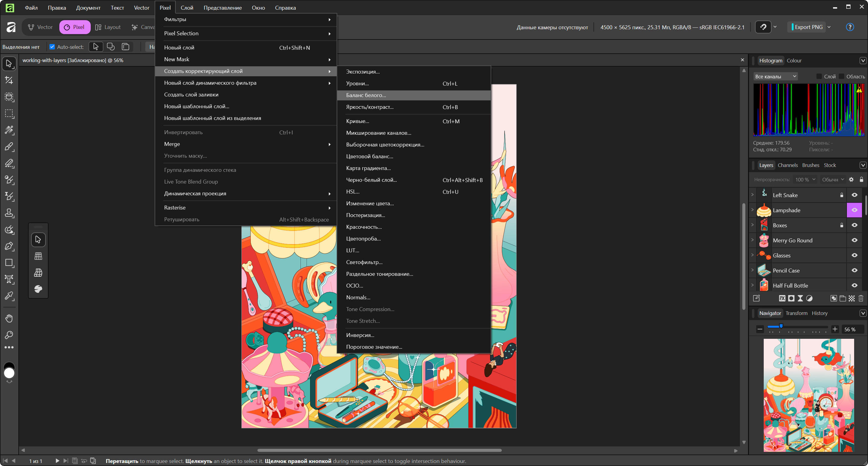This screenshot has height=466, width=868.
Task: Click the Export PNG button
Action: point(808,27)
